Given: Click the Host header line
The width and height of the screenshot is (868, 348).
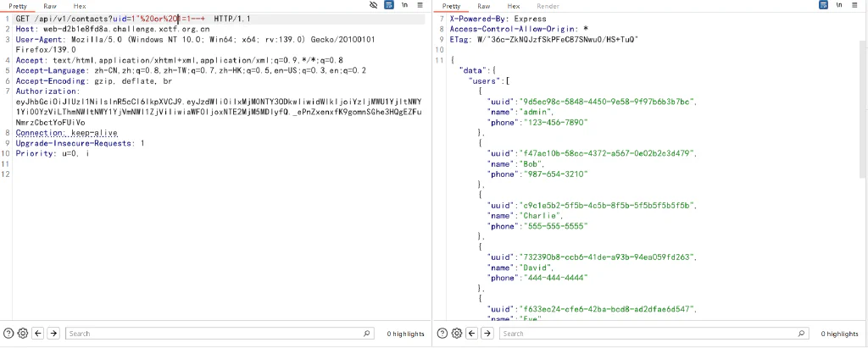Looking at the screenshot, I should point(113,29).
